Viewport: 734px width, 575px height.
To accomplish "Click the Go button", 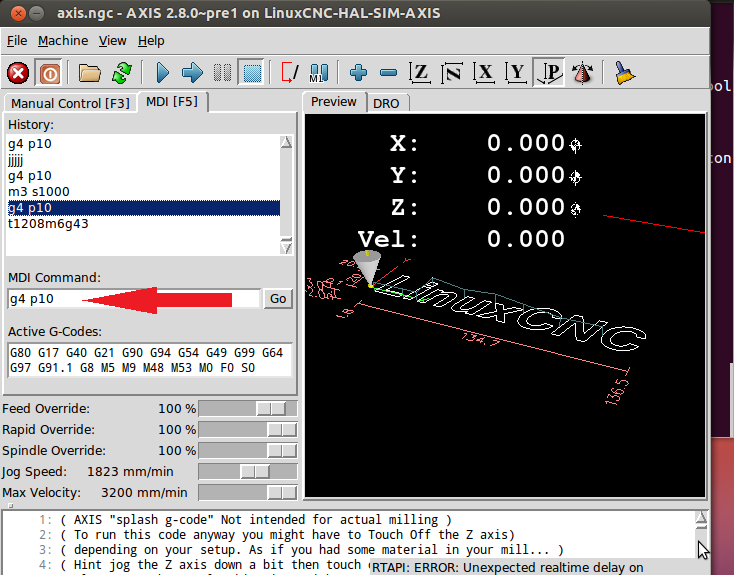I will [278, 299].
